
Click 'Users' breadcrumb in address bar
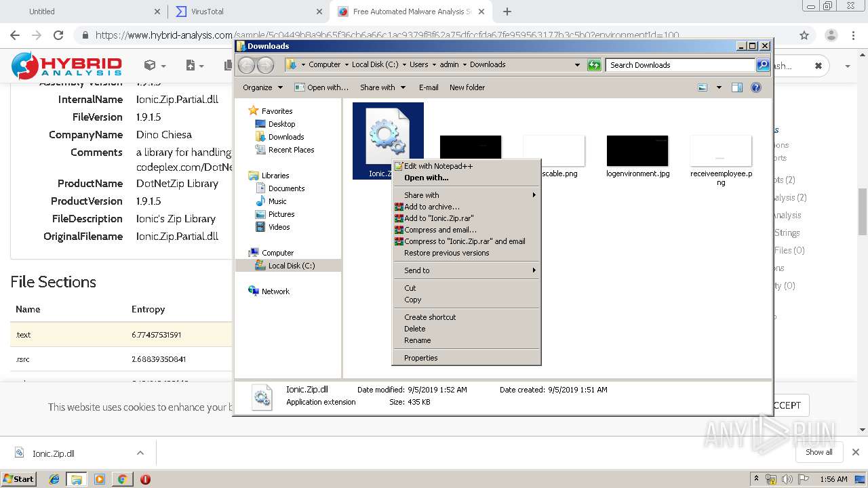click(418, 65)
